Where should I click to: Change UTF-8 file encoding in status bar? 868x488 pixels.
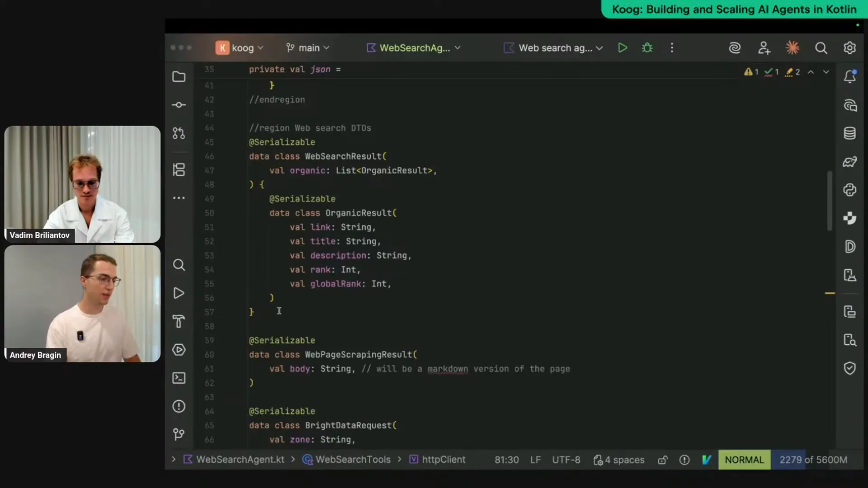pyautogui.click(x=566, y=460)
